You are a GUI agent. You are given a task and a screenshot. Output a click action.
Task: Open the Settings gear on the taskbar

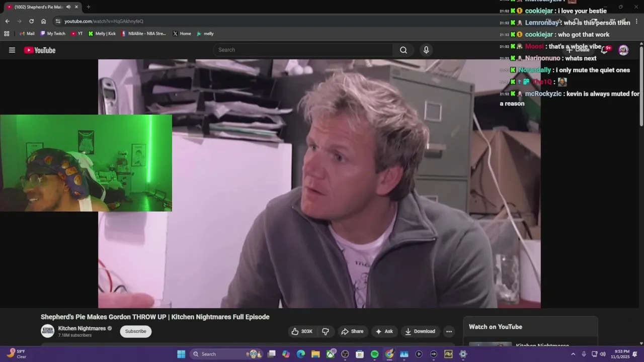pyautogui.click(x=463, y=354)
